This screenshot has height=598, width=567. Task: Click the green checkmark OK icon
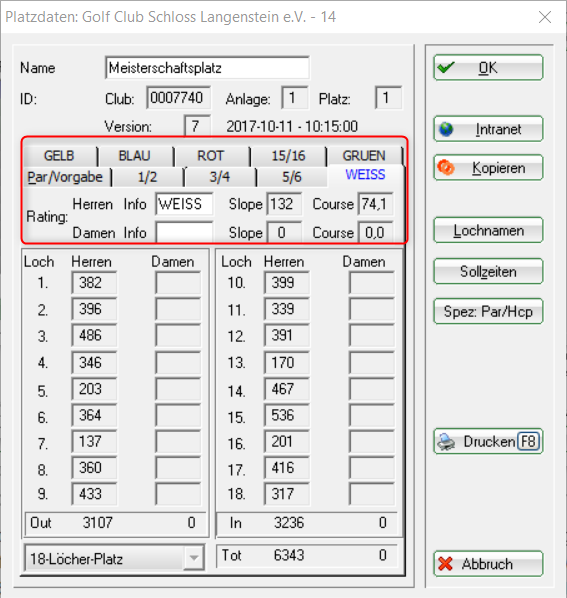[446, 68]
